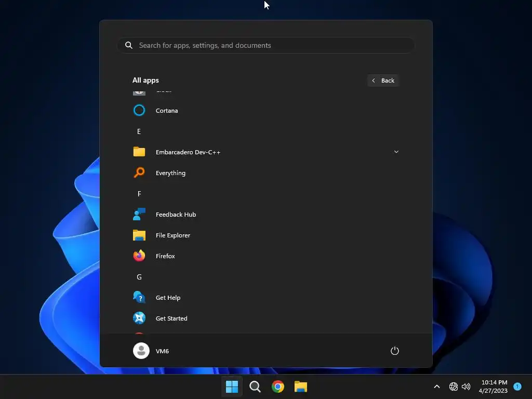Expand the Embarcadero Dev-C++ folder chevron
Image resolution: width=532 pixels, height=399 pixels.
[x=396, y=152]
